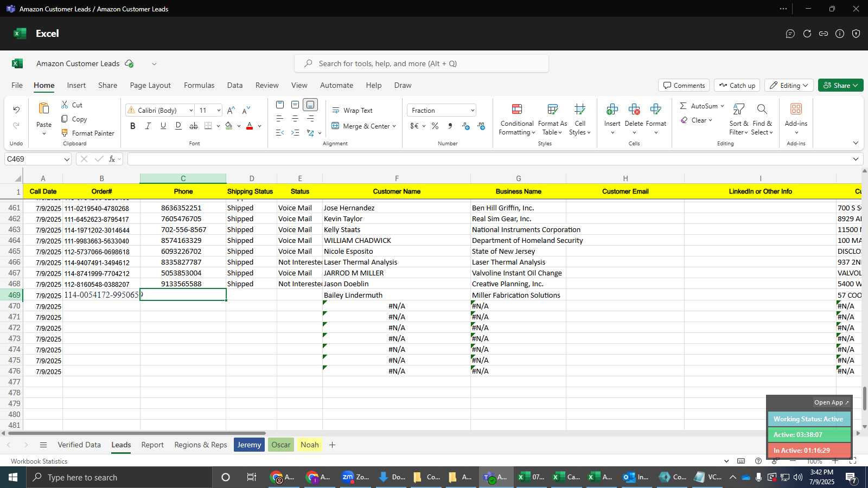Click the Cut scissors icon
The width and height of the screenshot is (868, 488).
coord(65,105)
